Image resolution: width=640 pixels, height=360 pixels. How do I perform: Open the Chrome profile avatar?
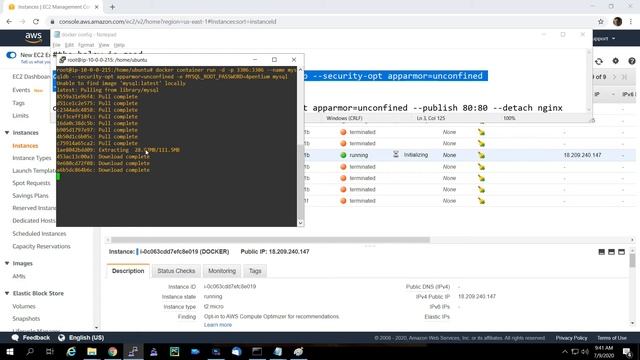click(618, 22)
